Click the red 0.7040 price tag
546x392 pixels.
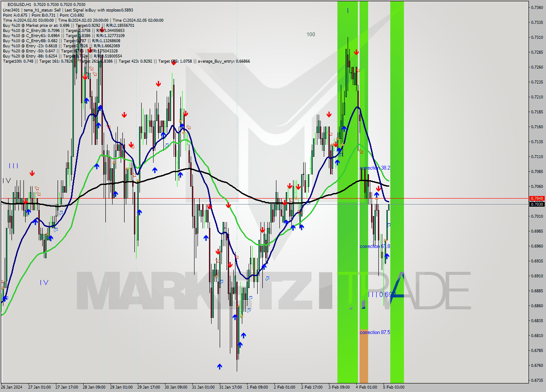click(536, 199)
